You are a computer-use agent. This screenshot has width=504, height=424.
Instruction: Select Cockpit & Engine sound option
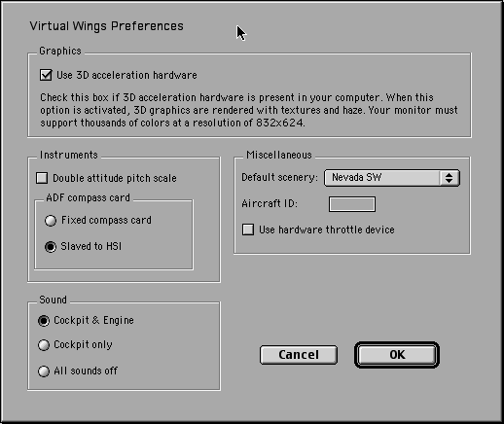coord(44,321)
